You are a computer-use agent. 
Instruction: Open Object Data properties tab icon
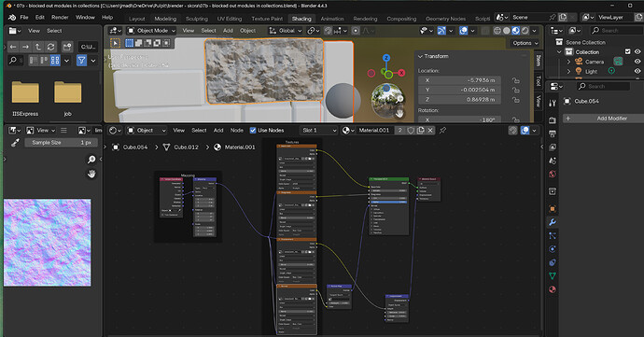(553, 275)
